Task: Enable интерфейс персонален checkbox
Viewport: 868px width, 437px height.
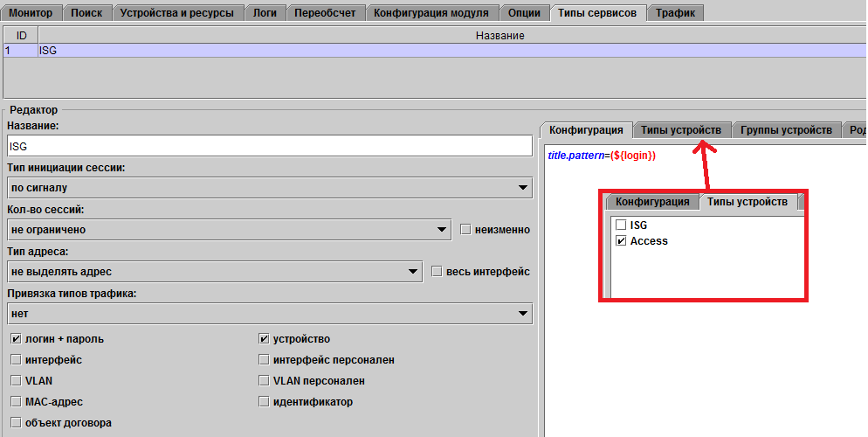Action: click(264, 360)
